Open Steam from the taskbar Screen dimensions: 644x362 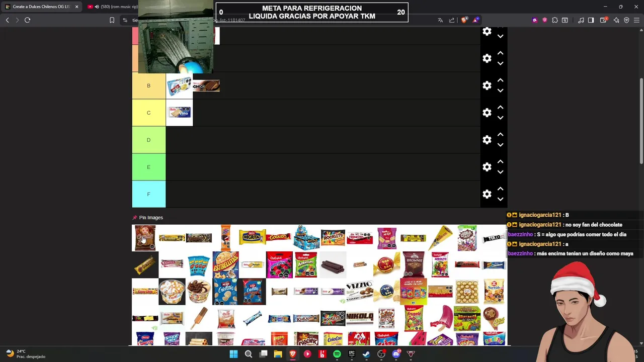(x=366, y=354)
